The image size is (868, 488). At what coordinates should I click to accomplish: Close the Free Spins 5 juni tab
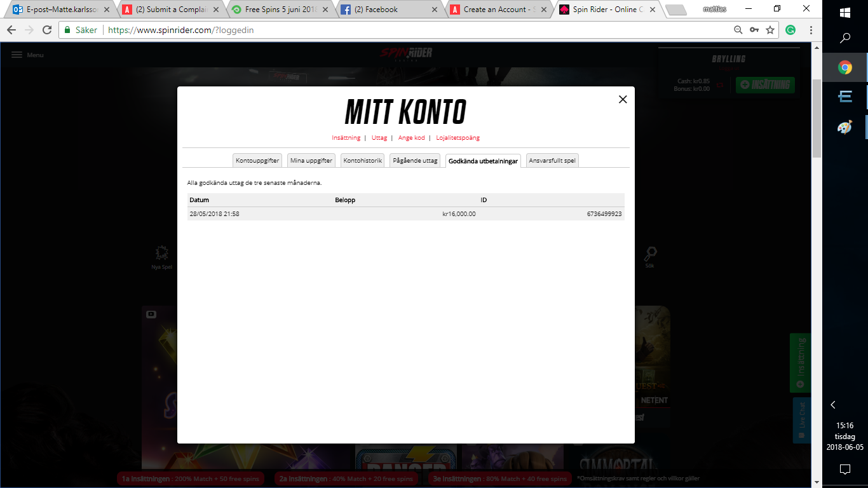(x=326, y=10)
